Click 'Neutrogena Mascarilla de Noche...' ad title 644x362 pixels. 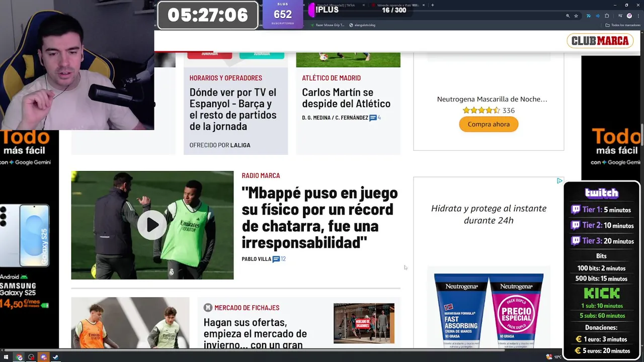[492, 99]
